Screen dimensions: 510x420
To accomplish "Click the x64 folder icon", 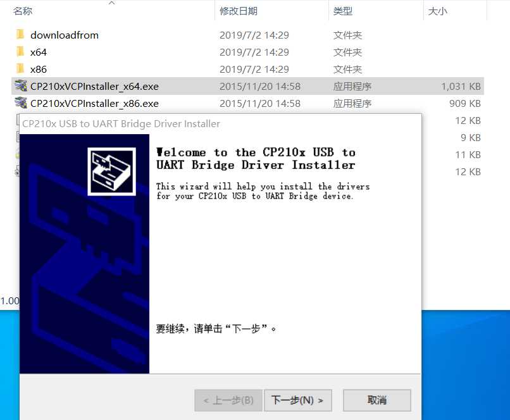I will click(x=20, y=51).
